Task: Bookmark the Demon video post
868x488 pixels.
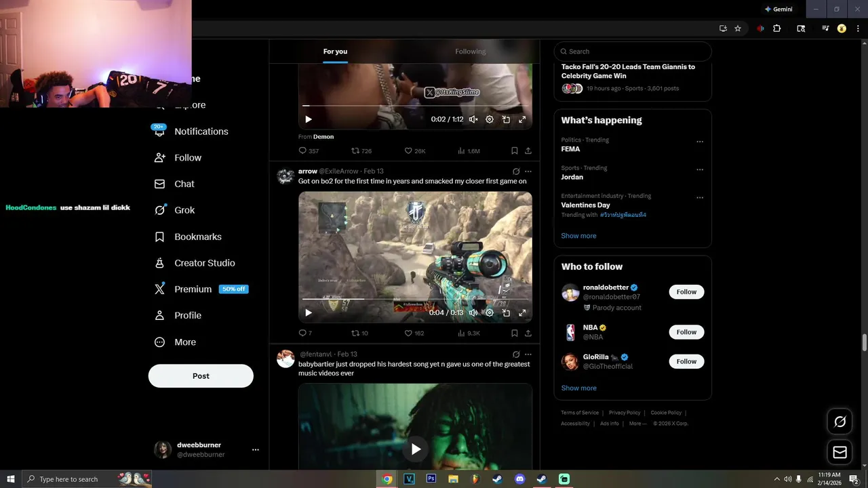Action: pyautogui.click(x=515, y=150)
